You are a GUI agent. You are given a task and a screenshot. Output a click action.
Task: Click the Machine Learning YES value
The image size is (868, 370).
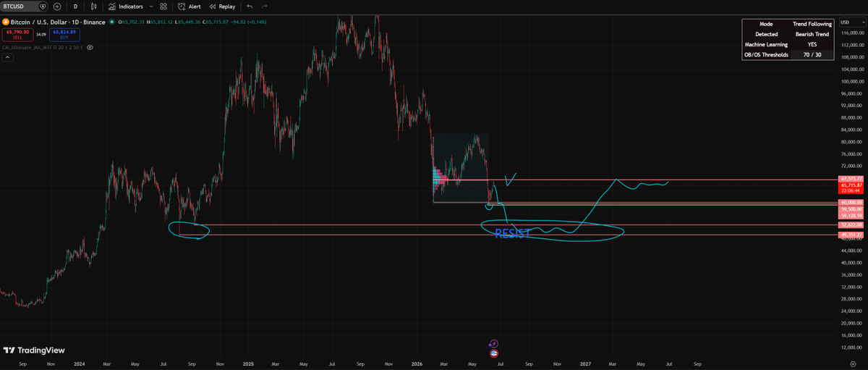pyautogui.click(x=812, y=44)
